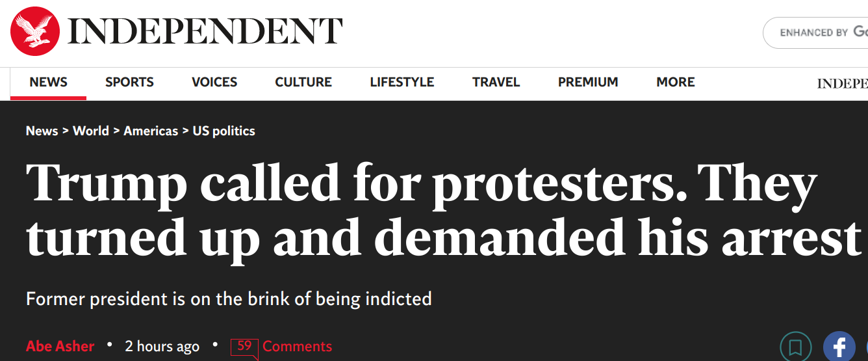Click the Independent eagle logo icon

click(35, 31)
